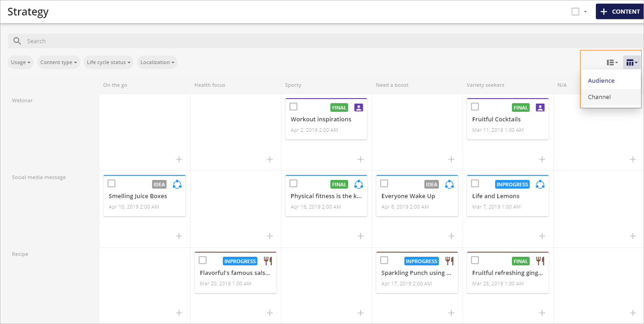Click the INPROGRESS status badge on Sparkling Punch
Viewport: 644px width, 324px height.
(x=421, y=261)
